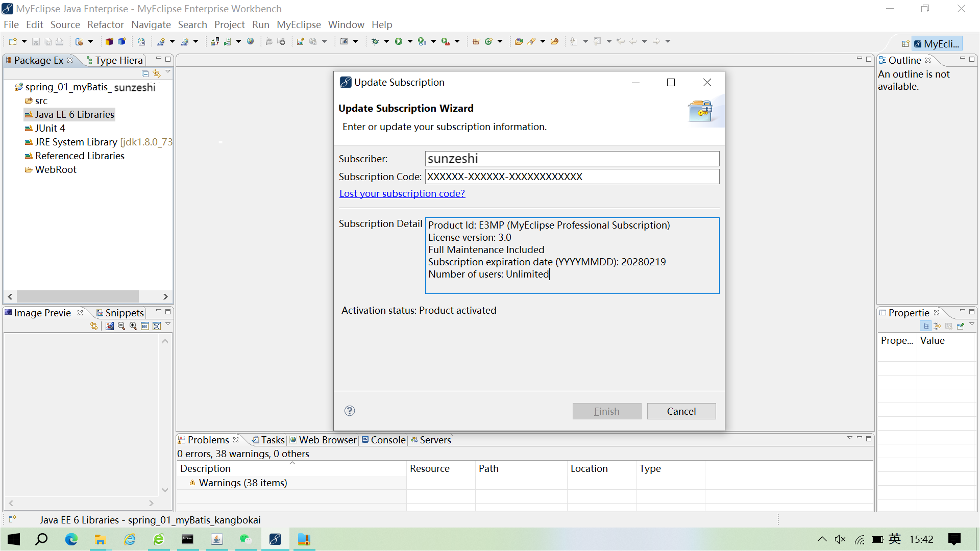This screenshot has width=980, height=551.
Task: Click the volume muted tray icon
Action: click(840, 539)
